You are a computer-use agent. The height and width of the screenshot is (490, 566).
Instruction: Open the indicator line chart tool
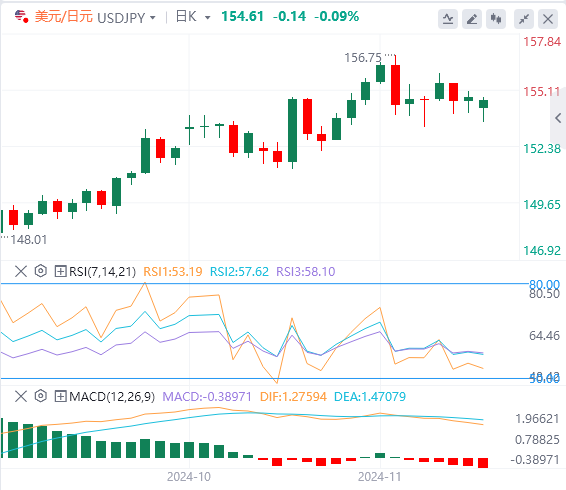(x=448, y=19)
